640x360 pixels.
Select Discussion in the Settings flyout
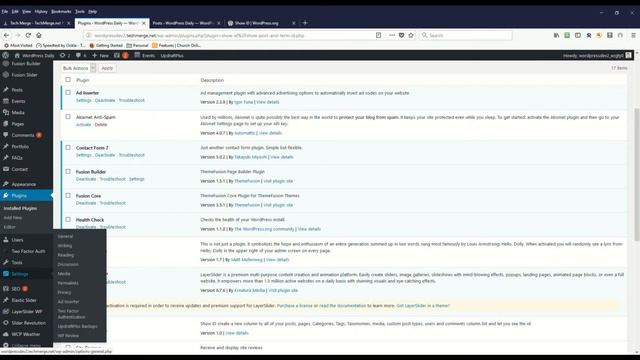(68, 264)
